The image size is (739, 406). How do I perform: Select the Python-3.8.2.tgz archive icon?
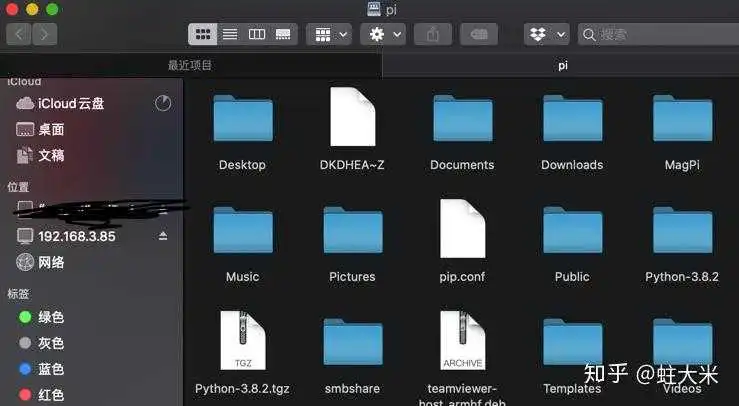coord(243,340)
